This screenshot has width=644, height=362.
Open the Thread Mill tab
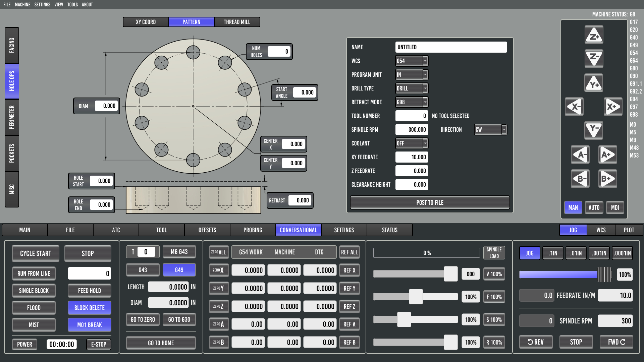[x=237, y=22]
